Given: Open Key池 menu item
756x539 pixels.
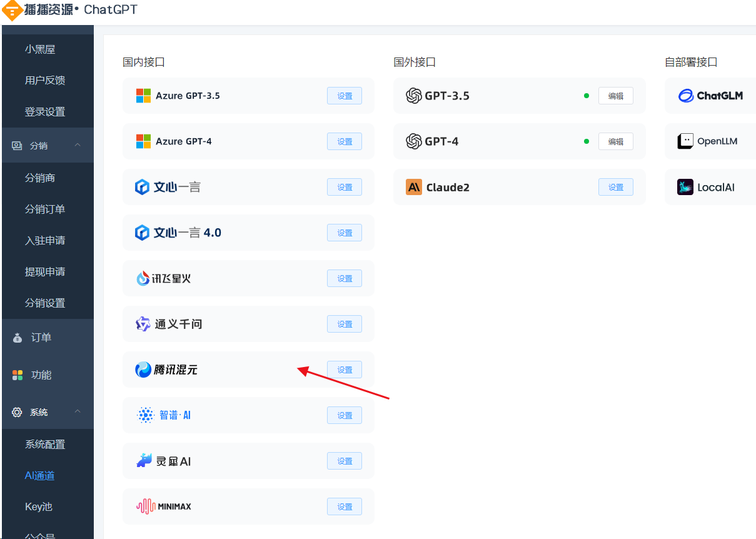Looking at the screenshot, I should point(39,507).
